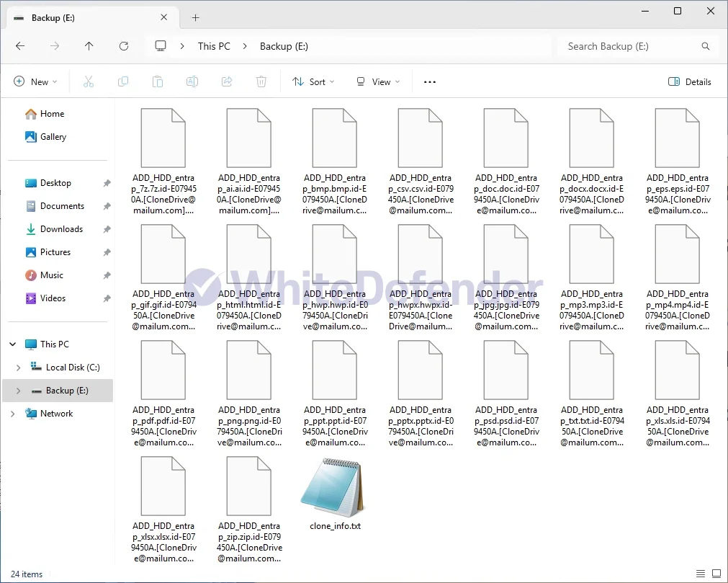
Task: Switch to details list view in status bar
Action: 699,574
